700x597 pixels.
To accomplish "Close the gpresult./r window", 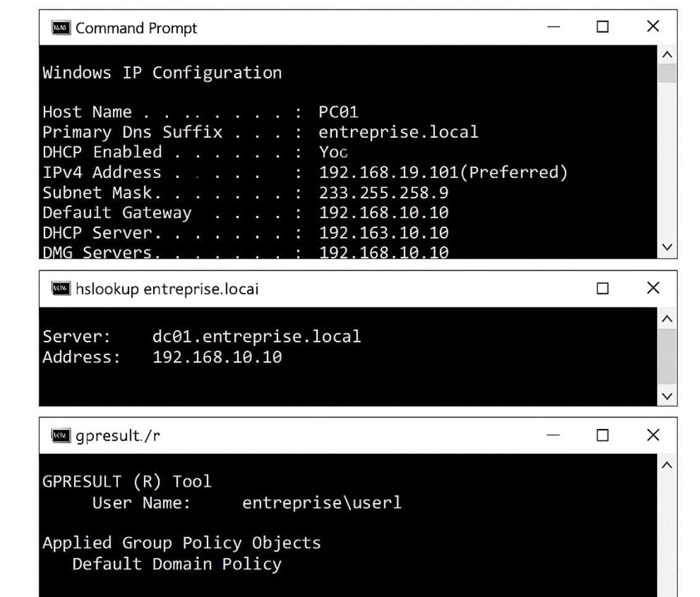I will [652, 435].
